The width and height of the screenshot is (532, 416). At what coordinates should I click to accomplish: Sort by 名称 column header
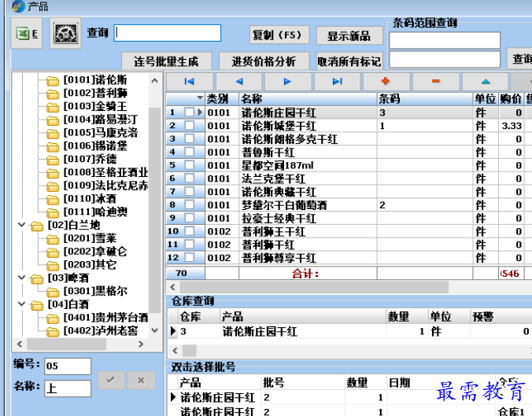coord(308,98)
